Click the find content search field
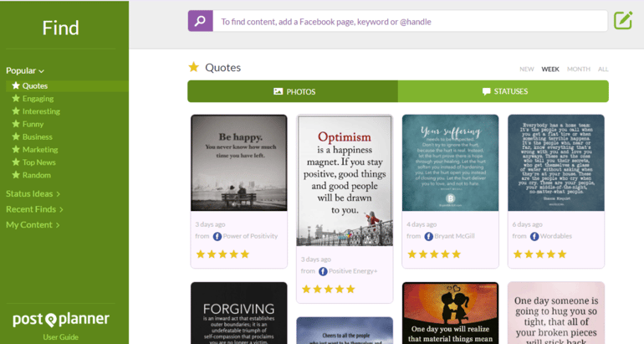This screenshot has width=644, height=344. pos(410,21)
